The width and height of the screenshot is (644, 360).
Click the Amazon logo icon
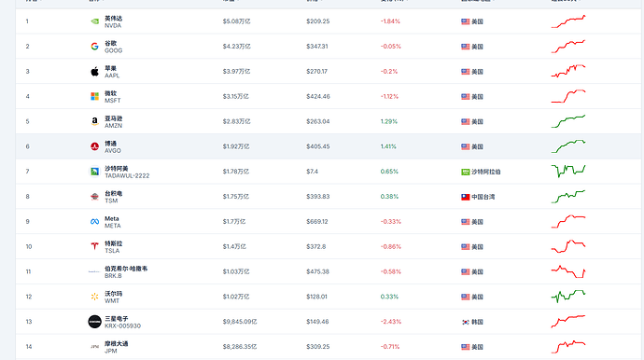click(94, 121)
